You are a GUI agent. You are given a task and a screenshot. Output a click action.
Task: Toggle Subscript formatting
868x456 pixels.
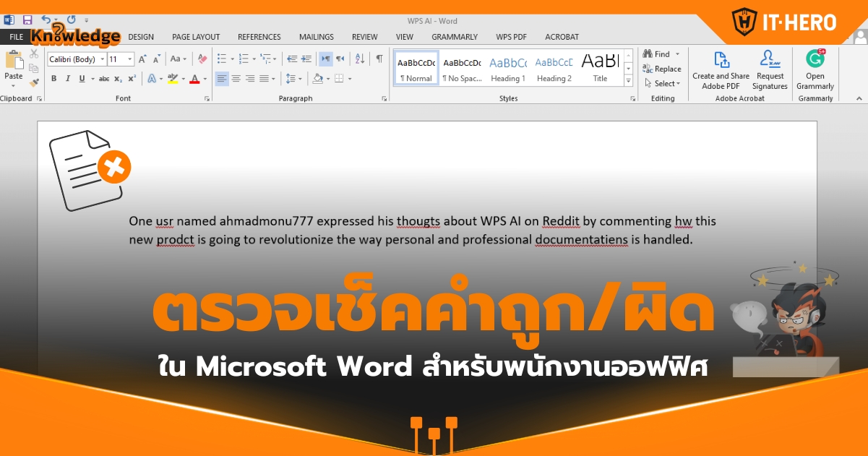(118, 79)
